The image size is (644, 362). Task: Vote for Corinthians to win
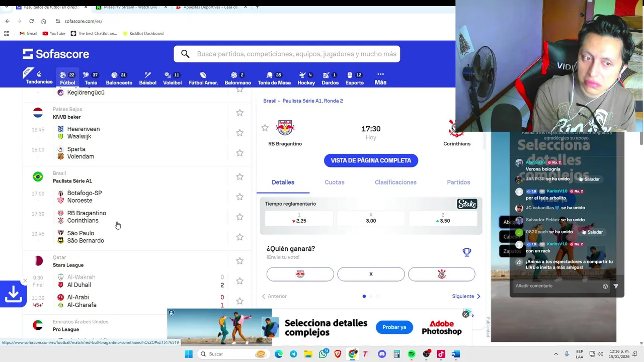(442, 274)
